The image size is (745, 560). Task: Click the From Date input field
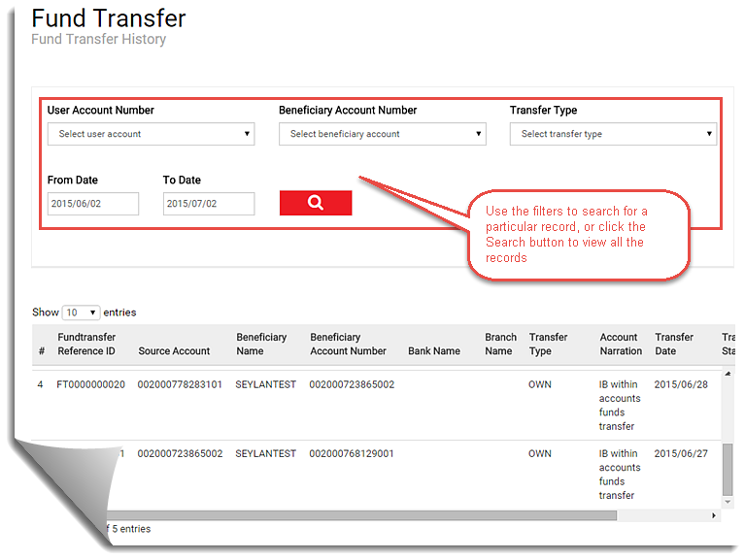click(93, 204)
